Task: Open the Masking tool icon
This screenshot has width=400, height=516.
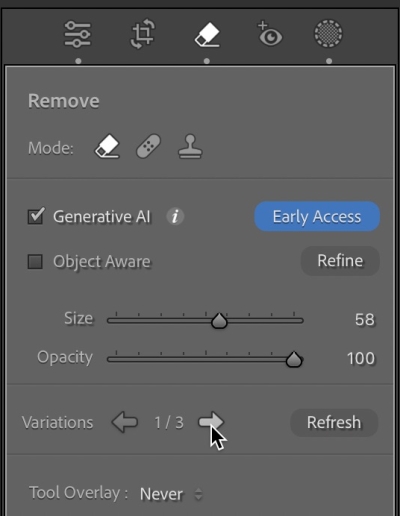Action: click(328, 34)
